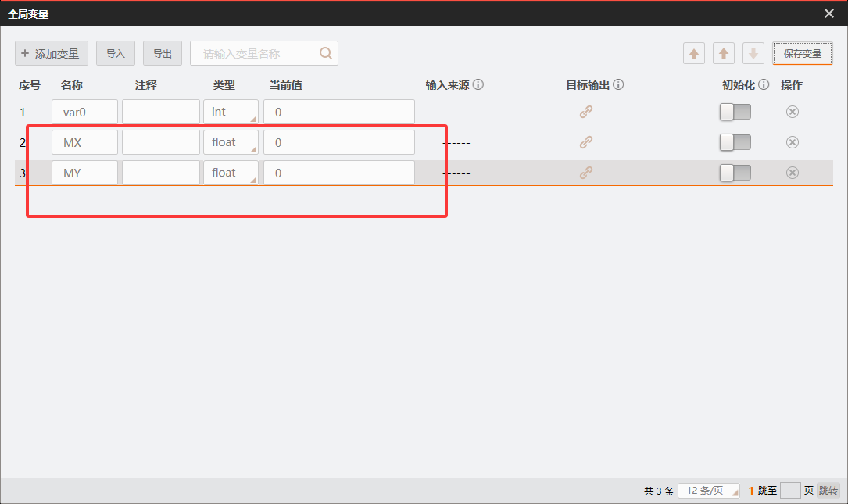This screenshot has height=504, width=848.
Task: Click the 保存变量 button
Action: [802, 54]
